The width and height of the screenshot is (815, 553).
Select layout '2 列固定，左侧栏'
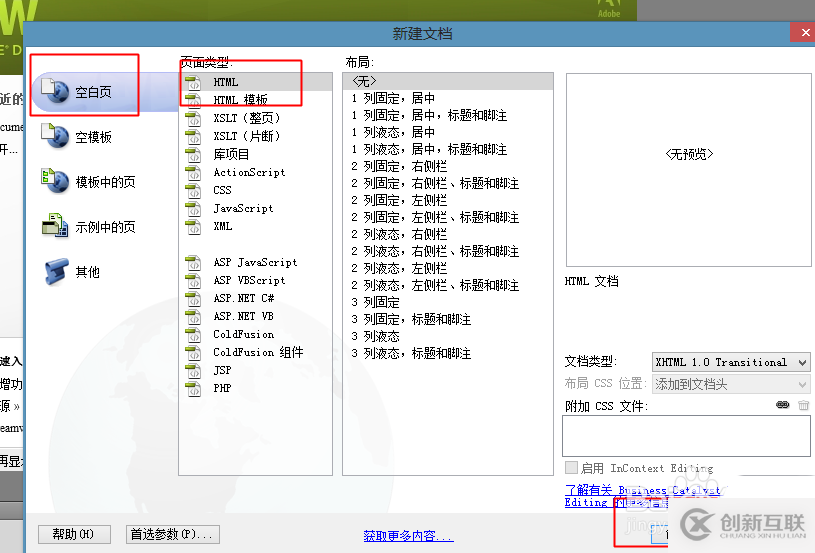click(448, 200)
